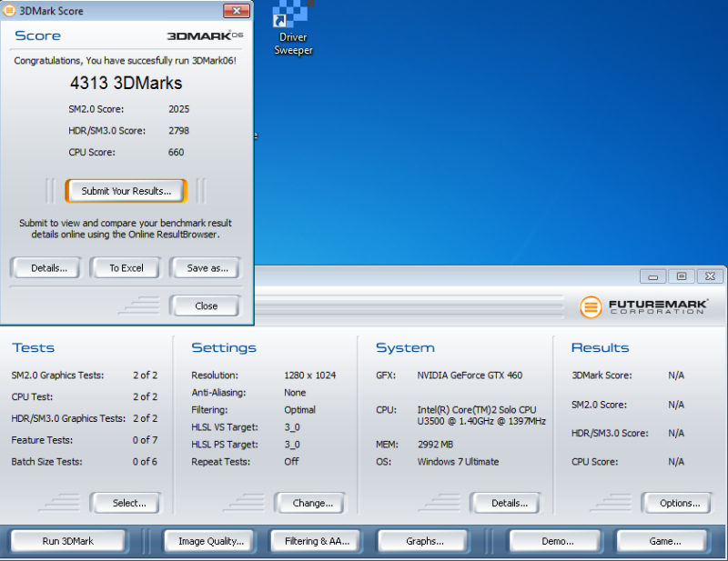This screenshot has height=561, width=728.
Task: Click the 3DMark06 logo in Score dialog
Action: pyautogui.click(x=205, y=35)
